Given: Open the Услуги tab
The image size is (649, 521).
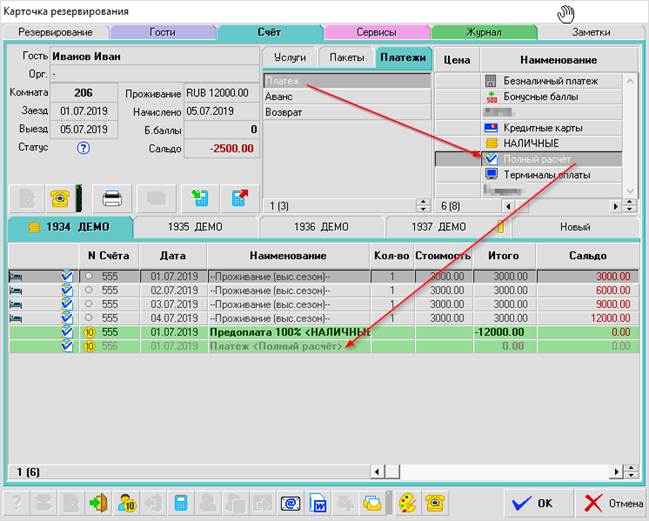Looking at the screenshot, I should pyautogui.click(x=290, y=58).
